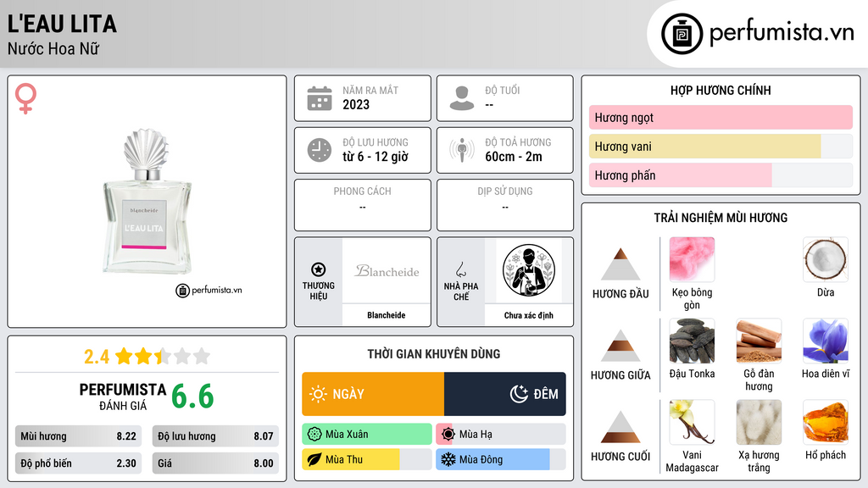The image size is (868, 488).
Task: Open the Hổ phách amber note image
Action: point(826,422)
